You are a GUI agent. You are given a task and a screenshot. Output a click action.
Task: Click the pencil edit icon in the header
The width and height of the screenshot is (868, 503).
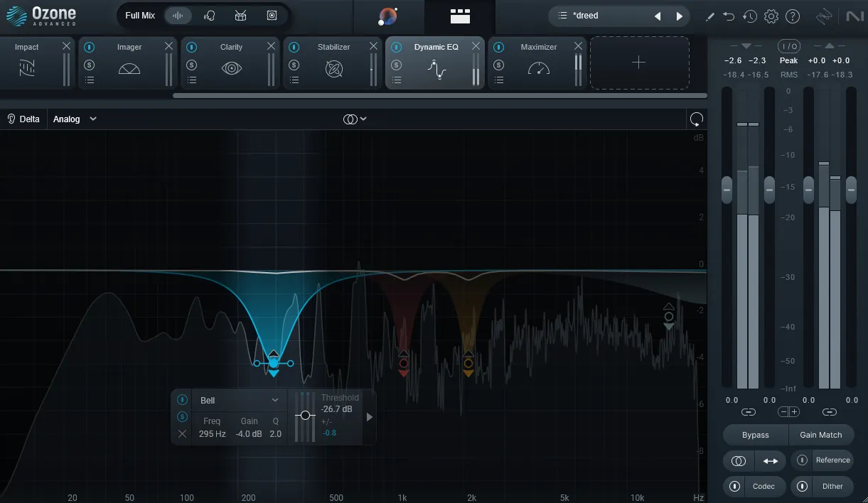709,16
